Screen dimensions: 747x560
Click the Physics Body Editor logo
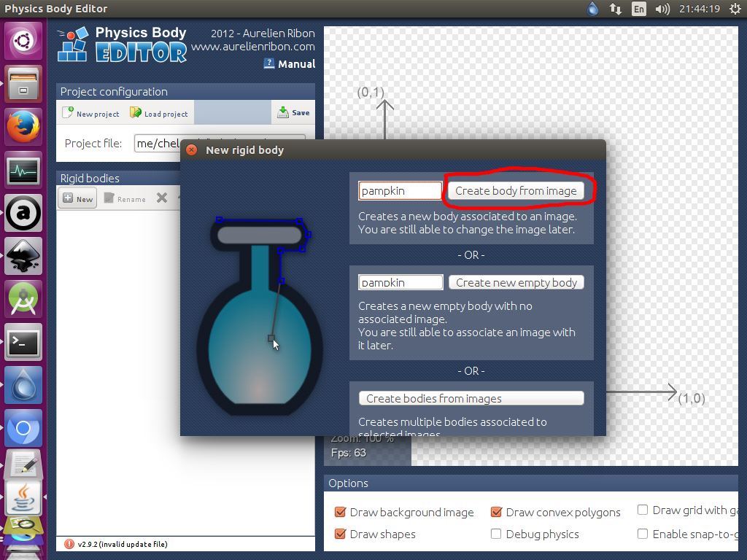(x=122, y=44)
